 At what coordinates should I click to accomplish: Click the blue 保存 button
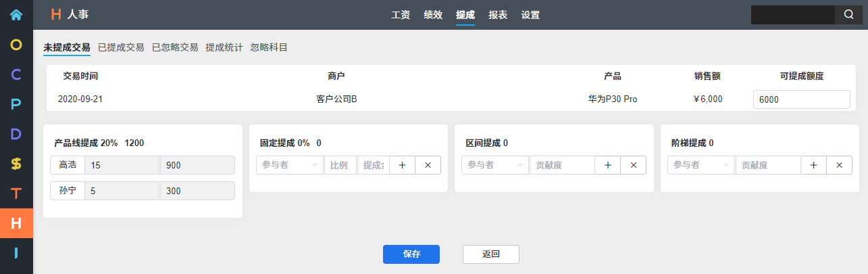pos(411,254)
